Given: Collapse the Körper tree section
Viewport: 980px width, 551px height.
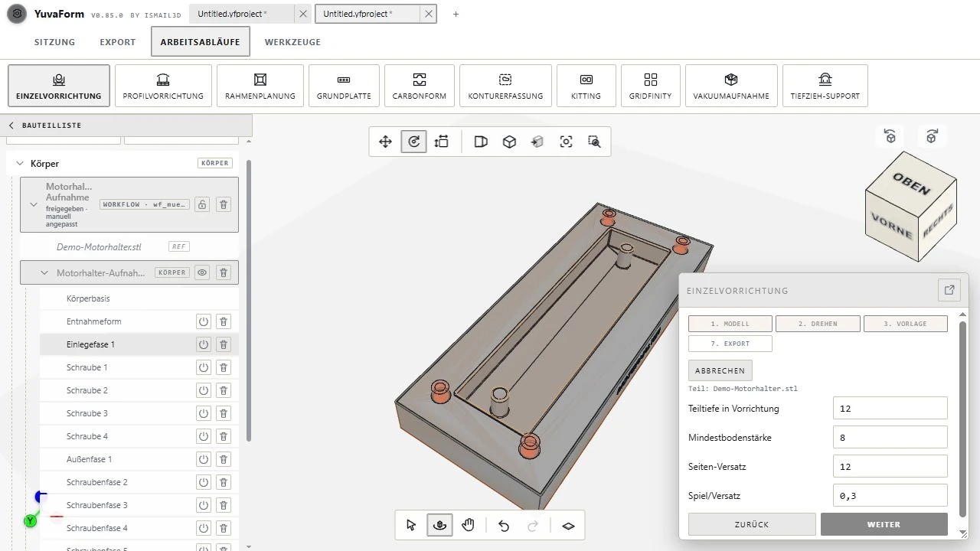Looking at the screenshot, I should click(x=19, y=164).
